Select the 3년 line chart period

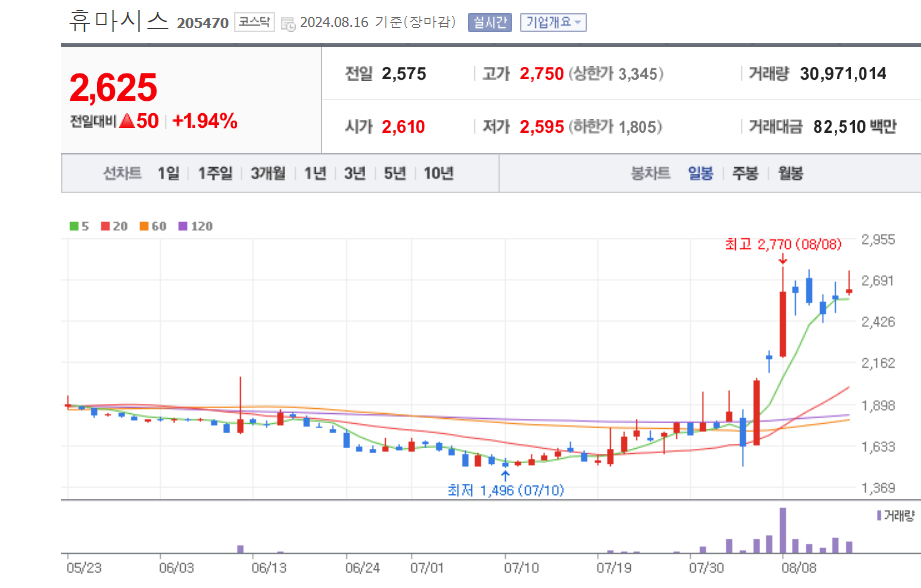(x=355, y=173)
